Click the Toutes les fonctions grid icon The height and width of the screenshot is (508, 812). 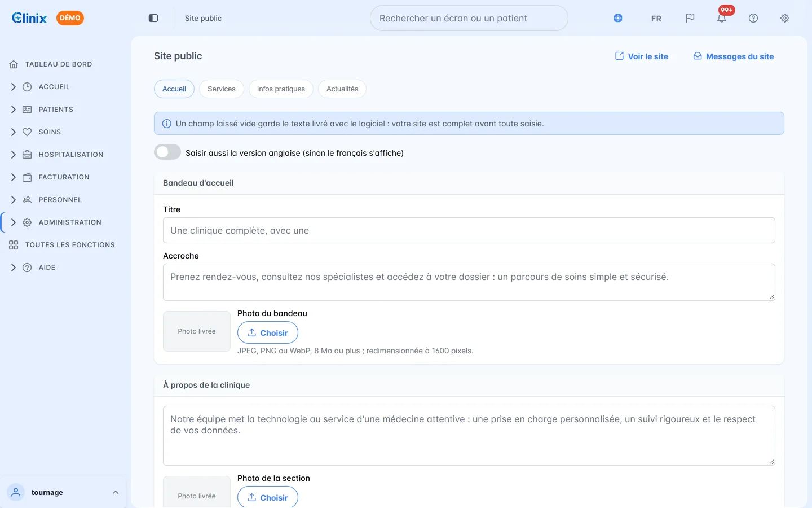tap(14, 245)
